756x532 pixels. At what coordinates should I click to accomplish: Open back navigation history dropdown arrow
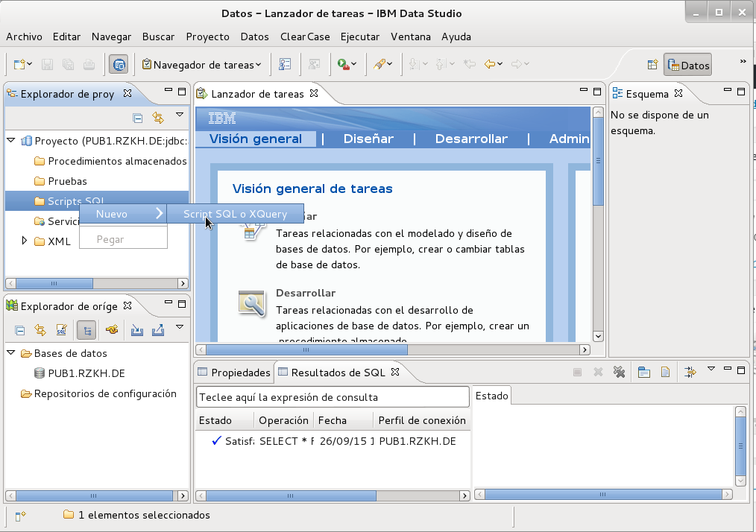500,64
